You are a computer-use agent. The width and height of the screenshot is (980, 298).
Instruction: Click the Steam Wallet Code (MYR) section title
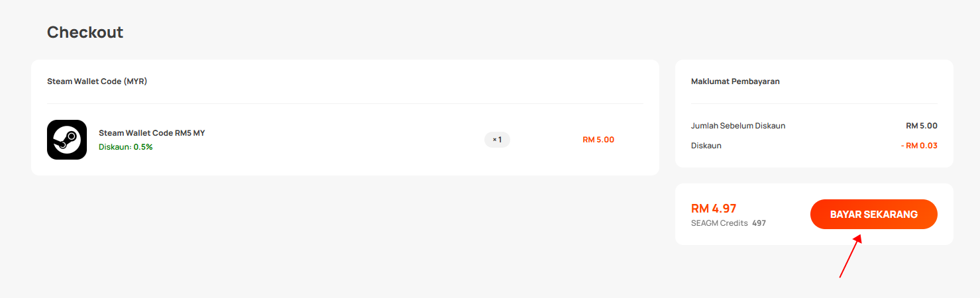coord(97,81)
